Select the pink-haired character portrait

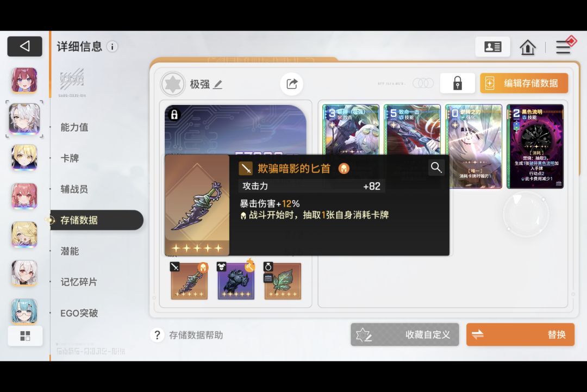[24, 196]
